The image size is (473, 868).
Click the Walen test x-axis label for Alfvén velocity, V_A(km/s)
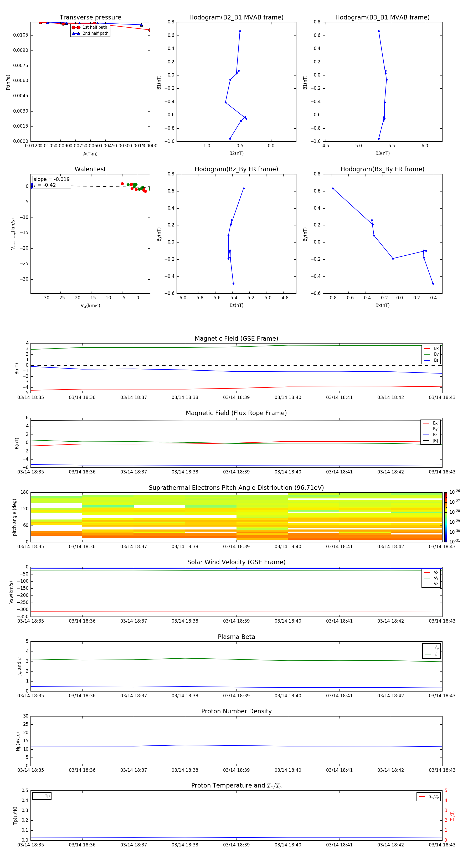tap(90, 306)
